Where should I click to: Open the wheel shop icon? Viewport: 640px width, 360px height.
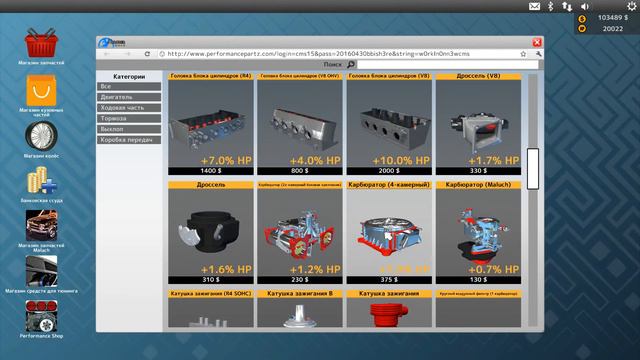(x=41, y=136)
